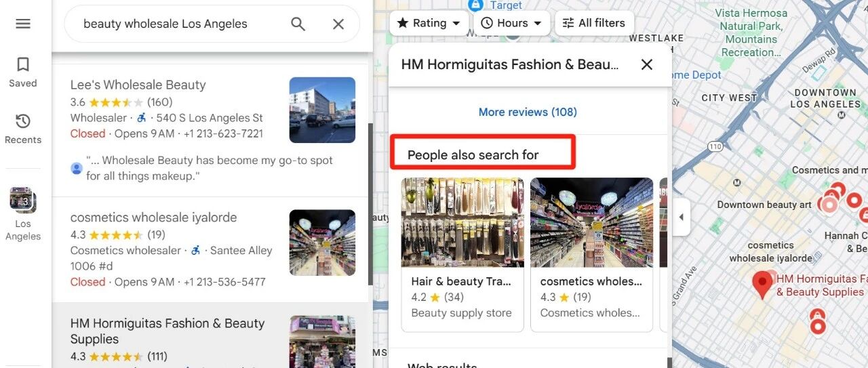
Task: Open the Rating filter dropdown
Action: pos(429,23)
